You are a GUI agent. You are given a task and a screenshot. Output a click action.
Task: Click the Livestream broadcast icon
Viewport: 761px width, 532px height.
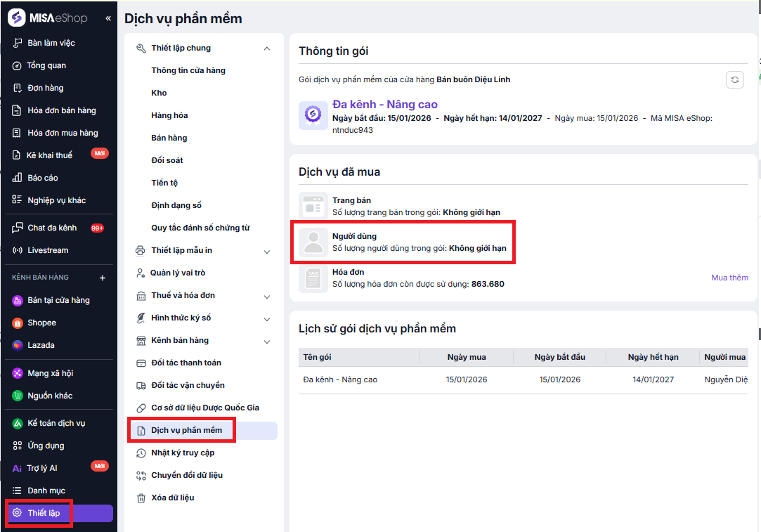(x=17, y=250)
